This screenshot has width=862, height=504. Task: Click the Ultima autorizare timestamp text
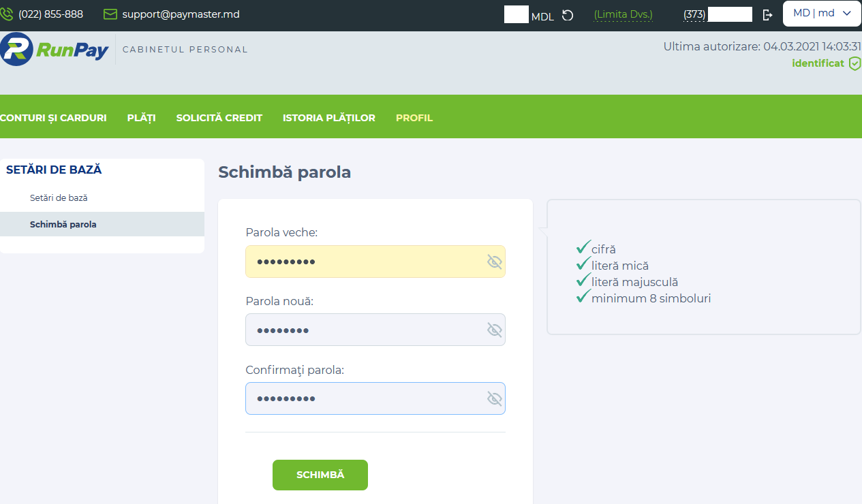[x=763, y=46]
